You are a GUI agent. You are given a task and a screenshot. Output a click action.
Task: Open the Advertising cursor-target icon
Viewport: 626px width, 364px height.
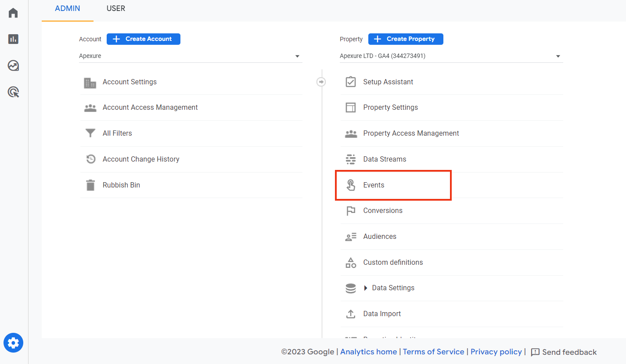14,92
